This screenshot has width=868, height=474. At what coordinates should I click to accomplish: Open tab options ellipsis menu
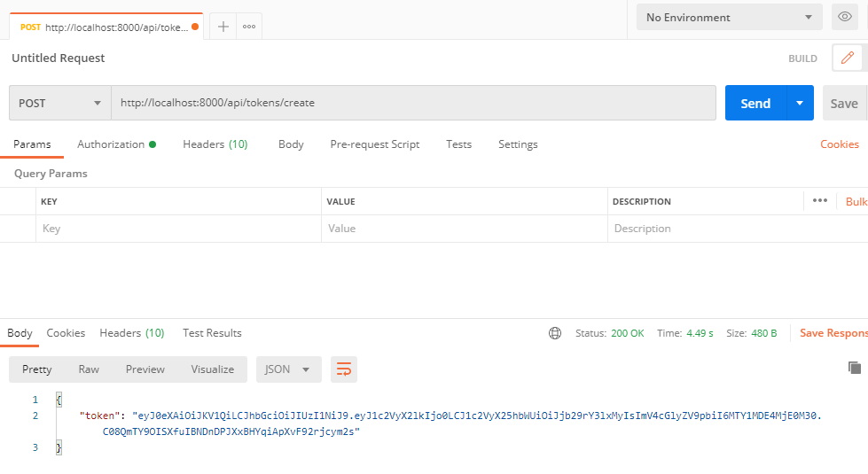pyautogui.click(x=249, y=27)
